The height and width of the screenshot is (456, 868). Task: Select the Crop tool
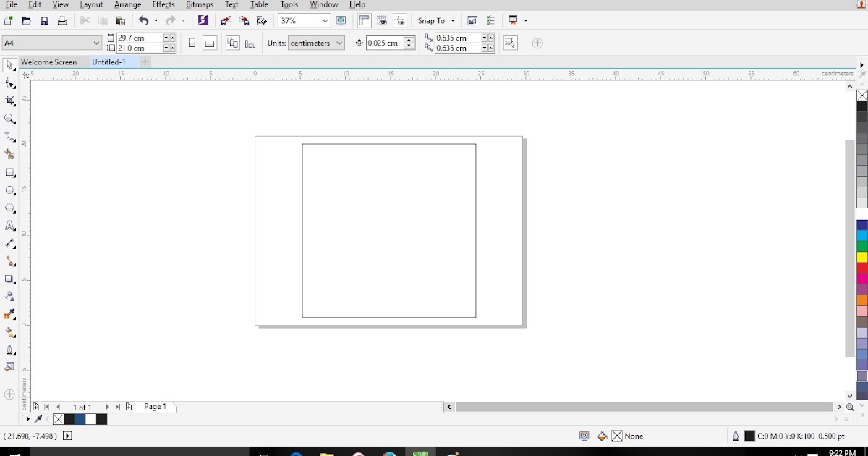coord(9,101)
